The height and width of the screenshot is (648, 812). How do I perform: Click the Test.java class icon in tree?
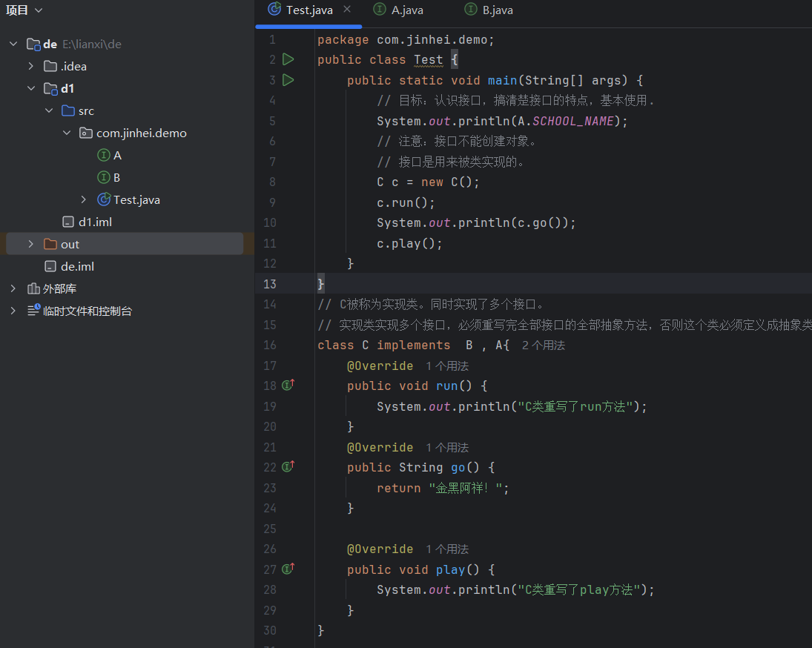104,199
